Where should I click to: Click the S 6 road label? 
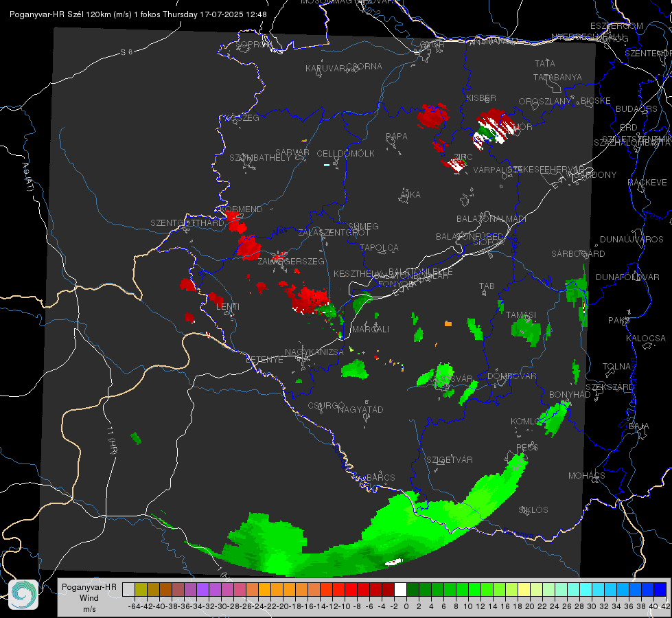pyautogui.click(x=126, y=52)
